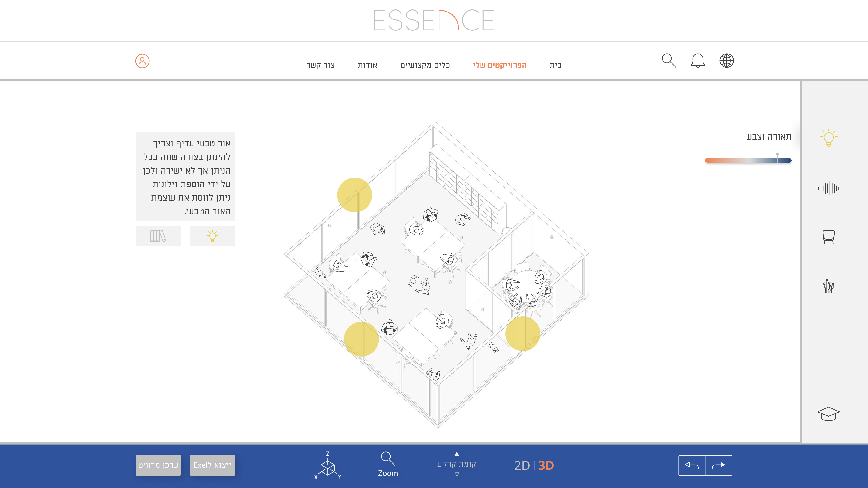This screenshot has width=868, height=488.
Task: Open the user profile icon
Action: point(142,61)
